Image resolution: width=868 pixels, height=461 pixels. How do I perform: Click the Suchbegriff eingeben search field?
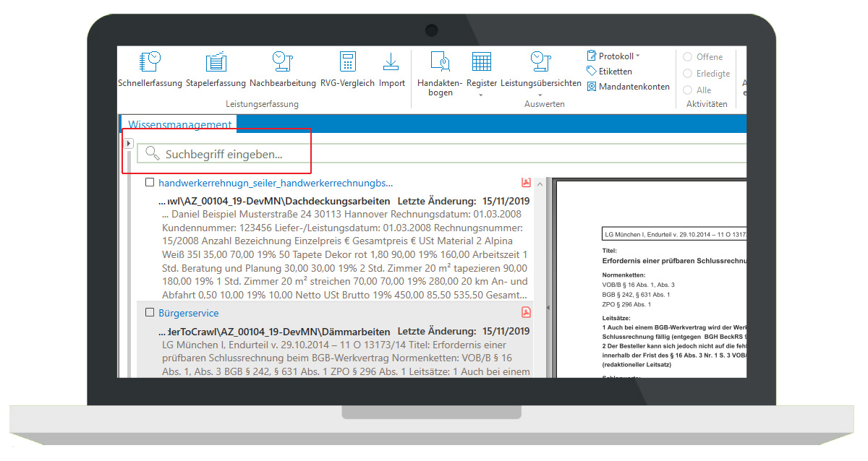[x=434, y=154]
